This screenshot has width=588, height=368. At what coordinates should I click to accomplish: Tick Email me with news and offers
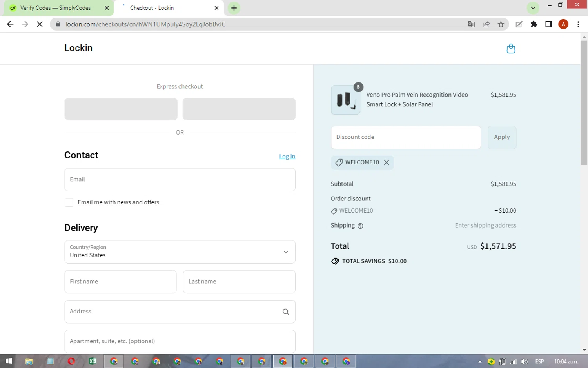tap(69, 202)
